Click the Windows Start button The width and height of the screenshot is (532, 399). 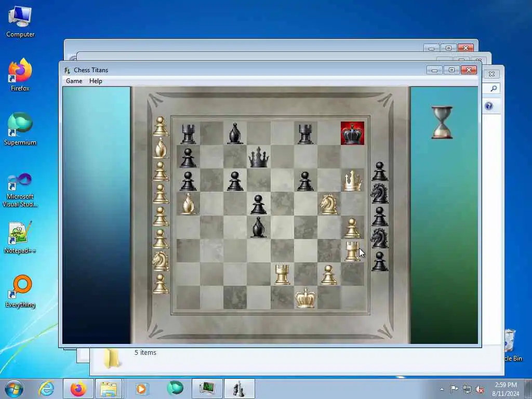click(x=14, y=389)
